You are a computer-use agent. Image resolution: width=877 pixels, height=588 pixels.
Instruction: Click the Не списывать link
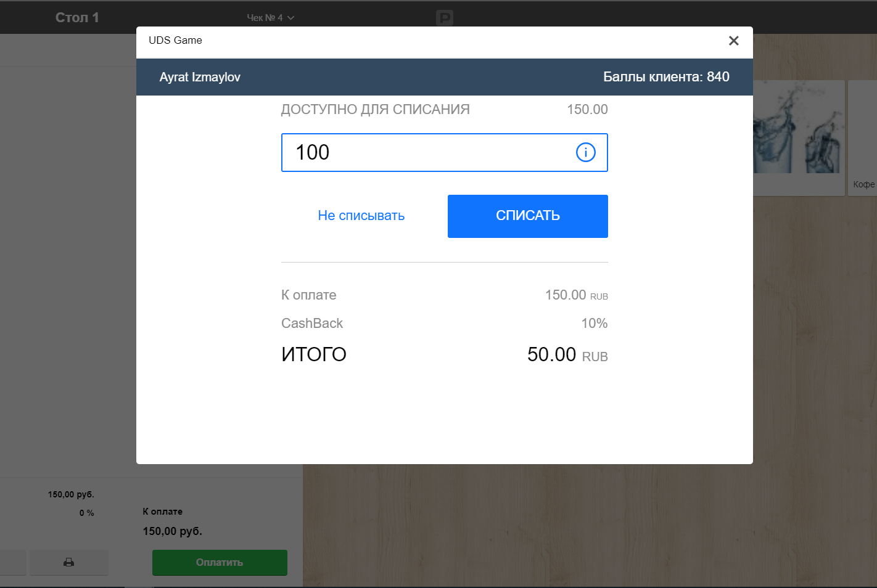click(x=361, y=216)
